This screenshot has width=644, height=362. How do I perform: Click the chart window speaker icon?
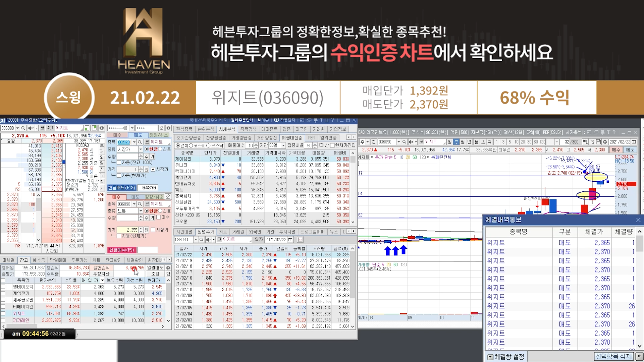coord(411,142)
